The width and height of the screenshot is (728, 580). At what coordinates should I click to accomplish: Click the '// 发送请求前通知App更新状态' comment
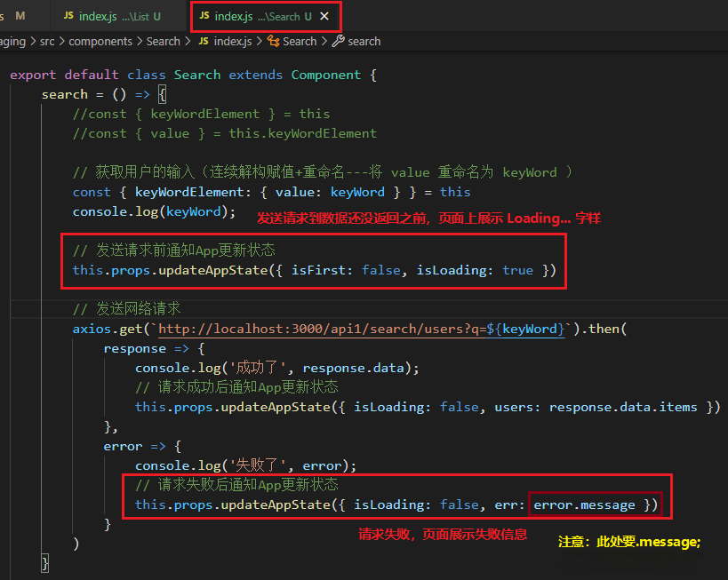(174, 250)
